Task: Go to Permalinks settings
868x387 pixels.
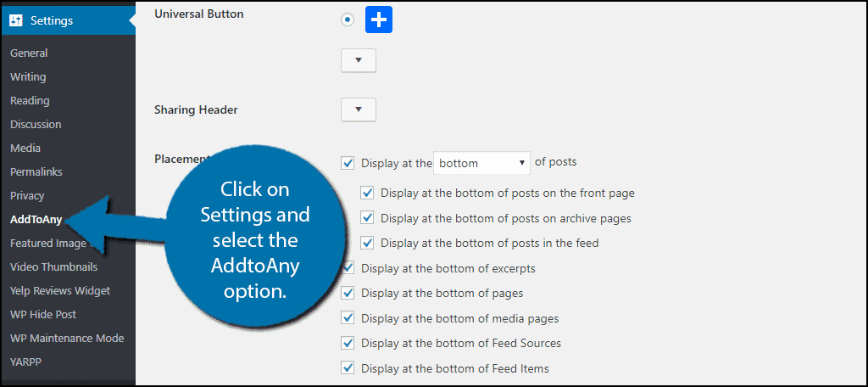Action: (x=36, y=172)
